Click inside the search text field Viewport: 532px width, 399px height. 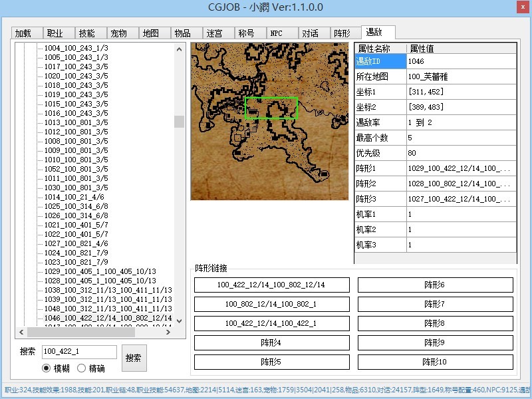(78, 352)
